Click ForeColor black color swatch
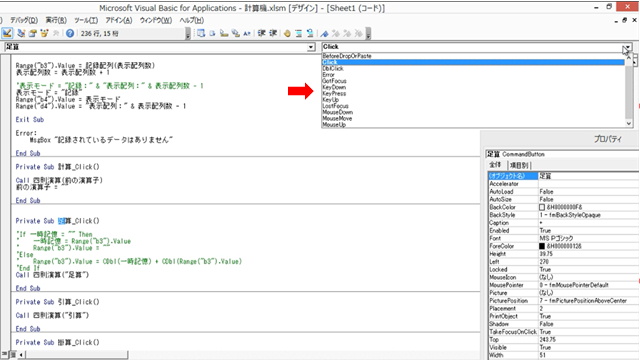640x360 pixels. [542, 246]
